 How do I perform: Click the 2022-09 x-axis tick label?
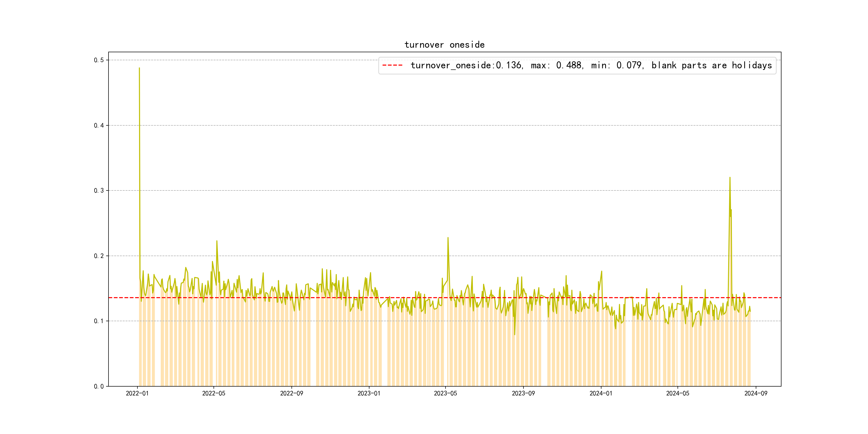(x=291, y=393)
